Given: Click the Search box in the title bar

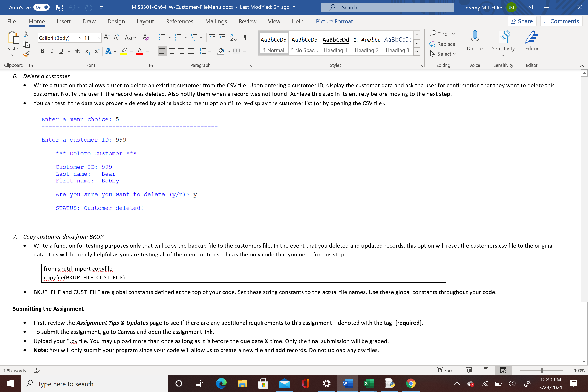Looking at the screenshot, I should click(x=387, y=7).
